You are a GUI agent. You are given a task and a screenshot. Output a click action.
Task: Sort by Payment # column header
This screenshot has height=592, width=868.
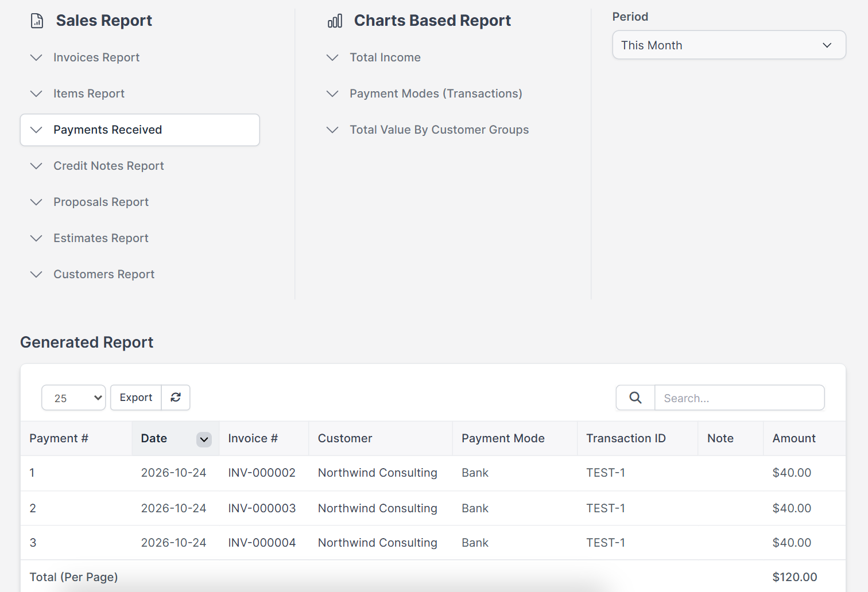76,438
